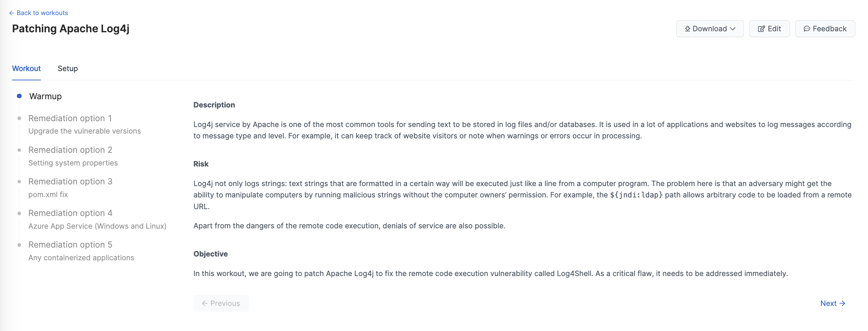Switch to the Setup tab
The height and width of the screenshot is (331, 868).
(x=68, y=69)
